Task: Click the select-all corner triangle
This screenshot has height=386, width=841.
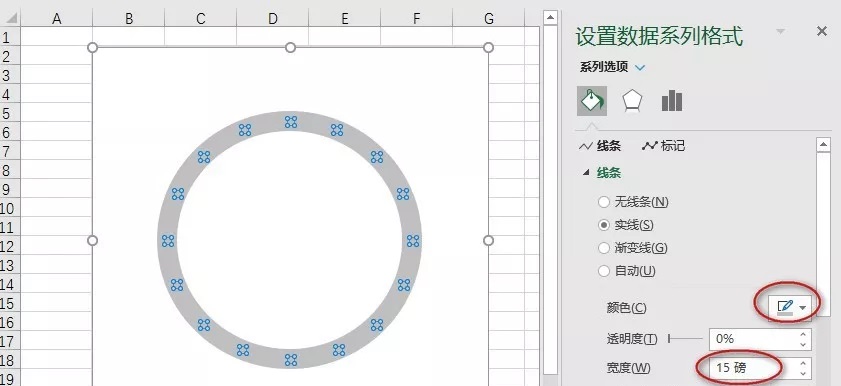Action: pyautogui.click(x=11, y=19)
